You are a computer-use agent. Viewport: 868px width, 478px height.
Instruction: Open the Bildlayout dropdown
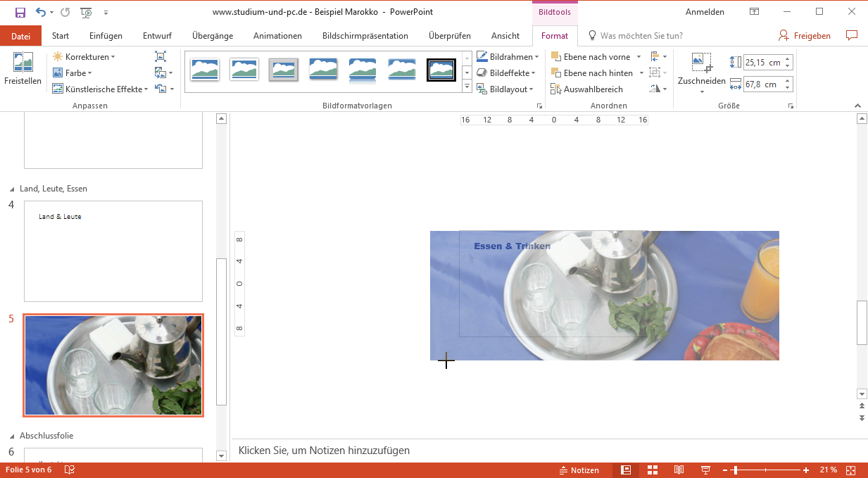point(505,89)
